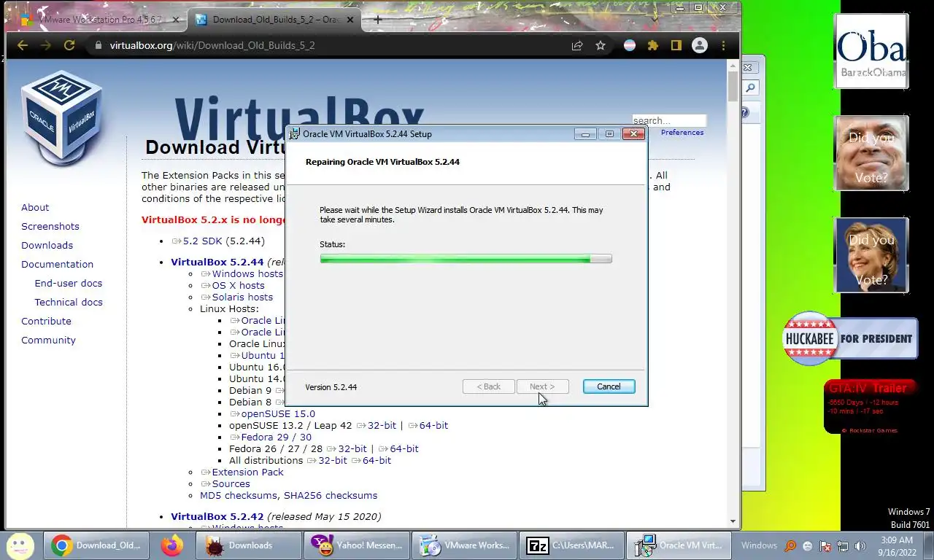This screenshot has width=934, height=560.
Task: Reload the VirtualBox page
Action: (x=69, y=45)
